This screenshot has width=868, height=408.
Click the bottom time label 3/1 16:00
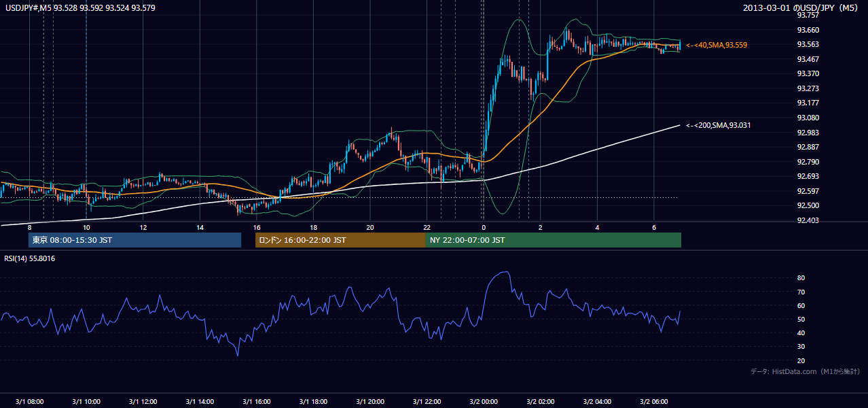click(256, 401)
